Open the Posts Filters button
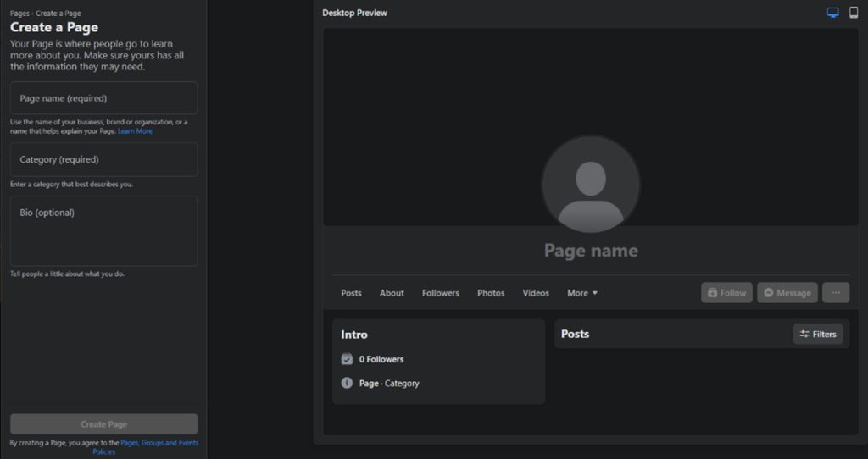This screenshot has width=868, height=459. [x=818, y=334]
